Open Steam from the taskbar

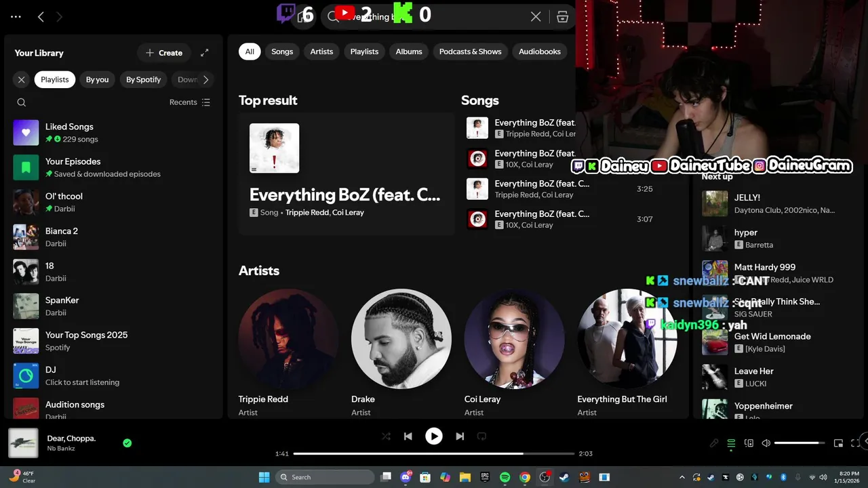click(564, 477)
